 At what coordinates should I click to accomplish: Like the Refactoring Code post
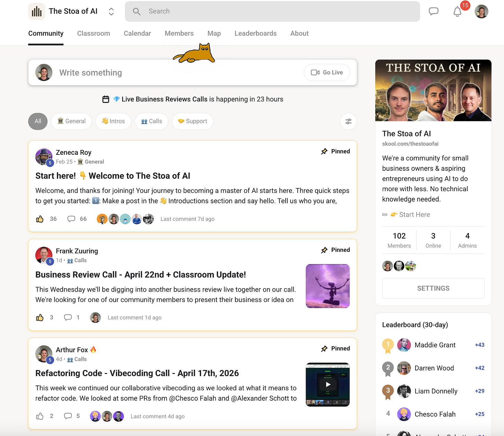coord(40,416)
